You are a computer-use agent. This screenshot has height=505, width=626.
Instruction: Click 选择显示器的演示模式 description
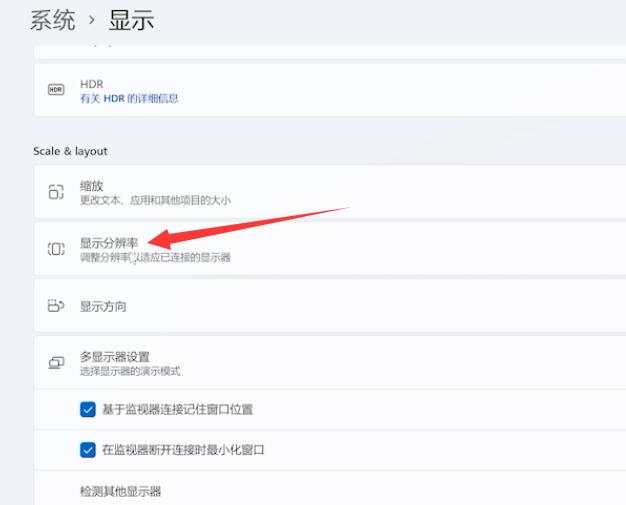(130, 372)
